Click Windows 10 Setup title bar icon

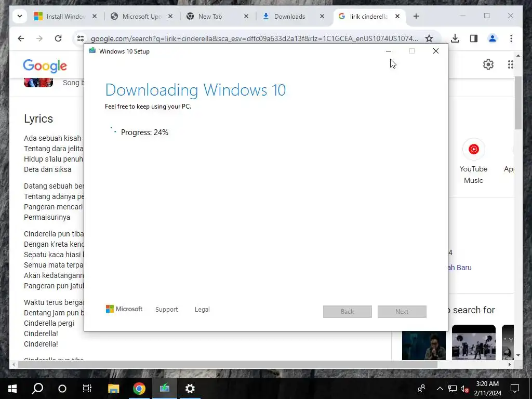[x=92, y=51]
